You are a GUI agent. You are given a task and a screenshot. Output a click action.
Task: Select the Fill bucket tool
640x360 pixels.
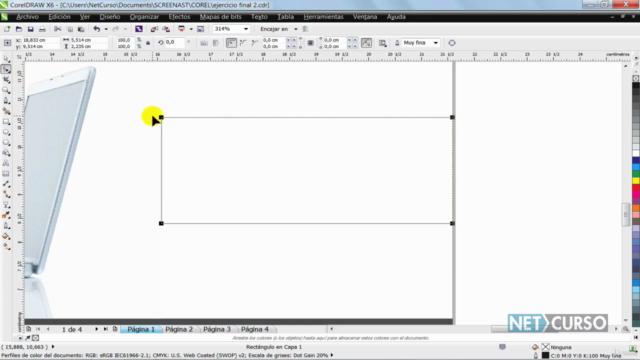(x=6, y=236)
